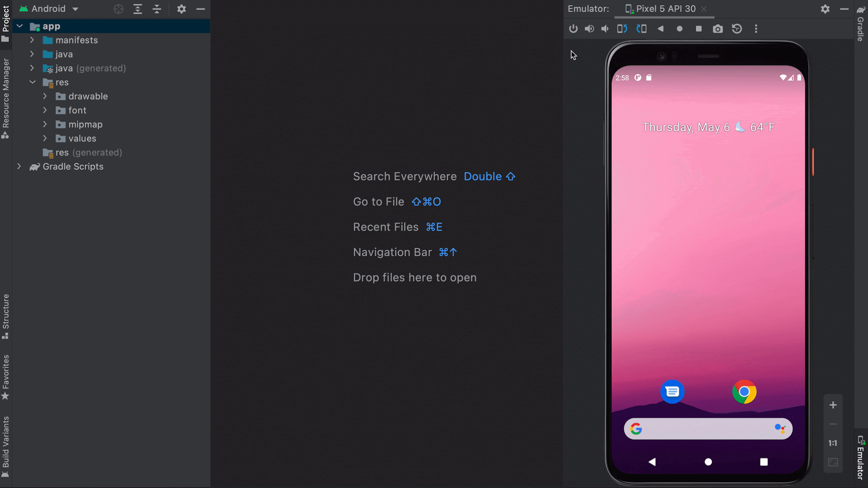Open emulator extended controls three-dot menu

click(x=756, y=29)
